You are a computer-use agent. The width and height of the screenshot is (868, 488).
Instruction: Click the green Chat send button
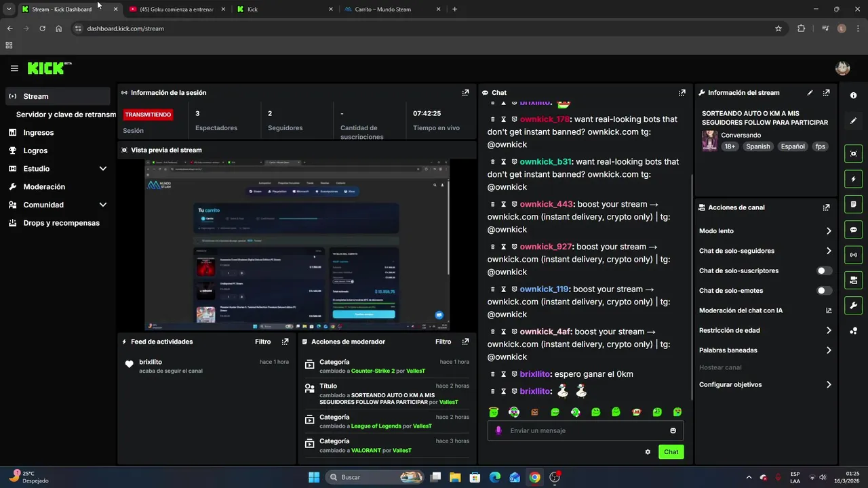click(x=671, y=452)
